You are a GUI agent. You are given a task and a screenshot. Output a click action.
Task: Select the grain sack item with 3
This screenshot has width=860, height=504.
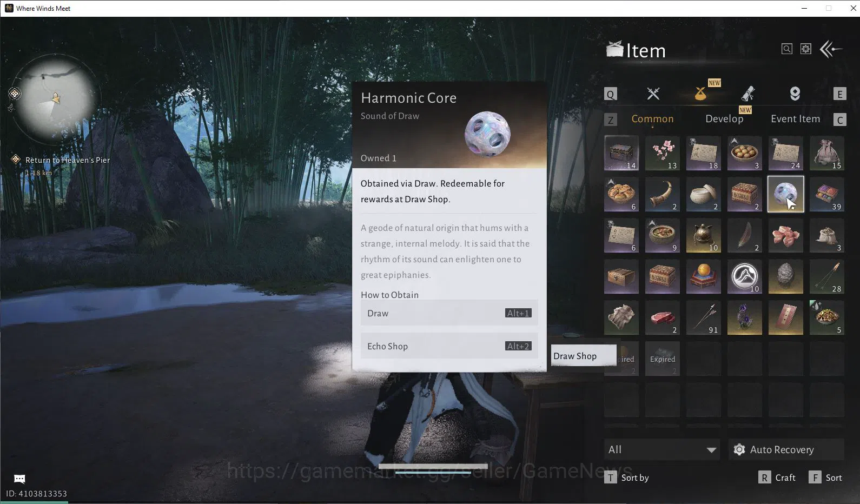pyautogui.click(x=827, y=235)
